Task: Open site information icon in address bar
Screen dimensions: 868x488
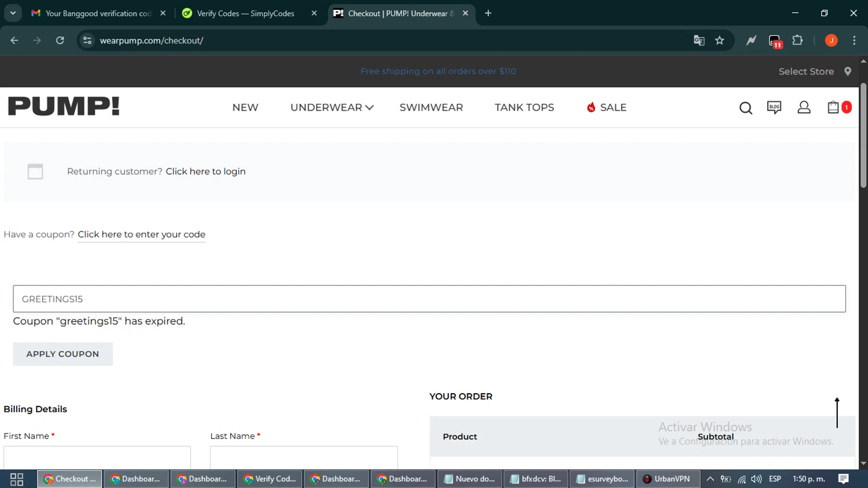Action: 87,41
